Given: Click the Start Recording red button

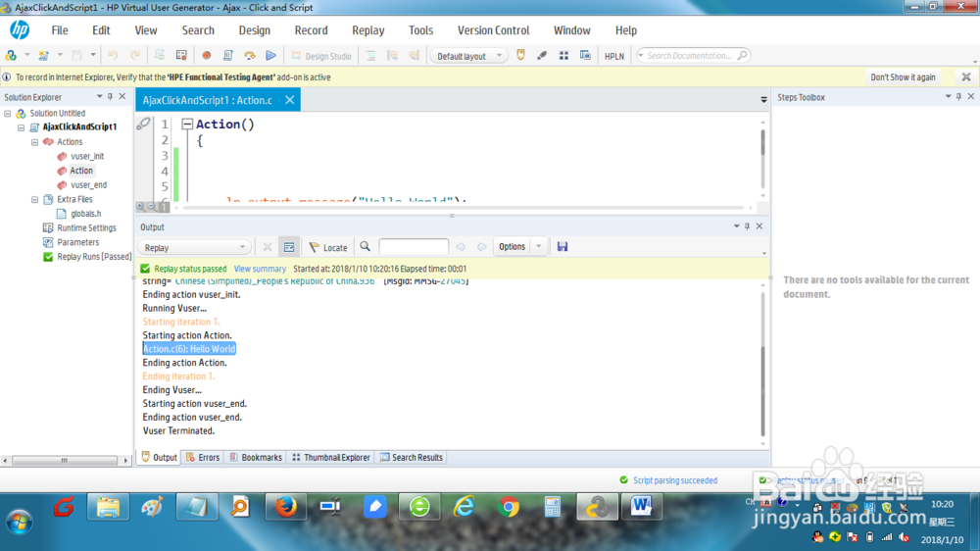Looking at the screenshot, I should pos(206,56).
